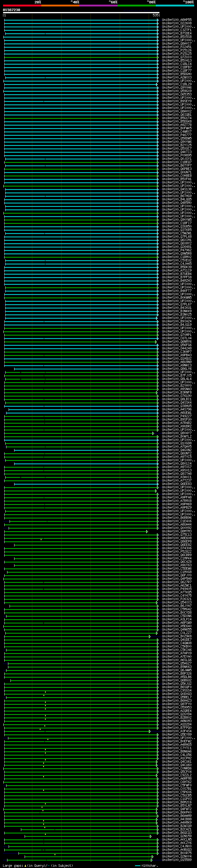Image resolution: width=197 pixels, height=868 pixels.
Task: Select the UniRef100_P15126 hit name
Action: pos(177,50)
